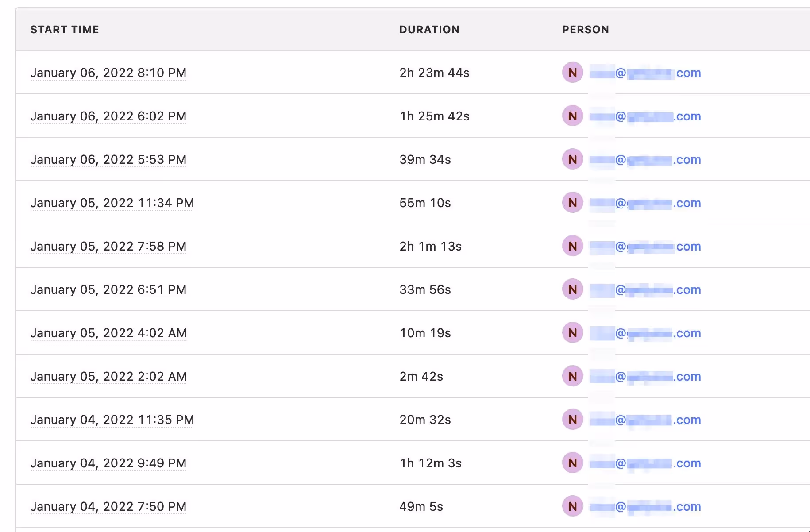810x532 pixels.
Task: Click the PERSON column header
Action: pos(585,30)
